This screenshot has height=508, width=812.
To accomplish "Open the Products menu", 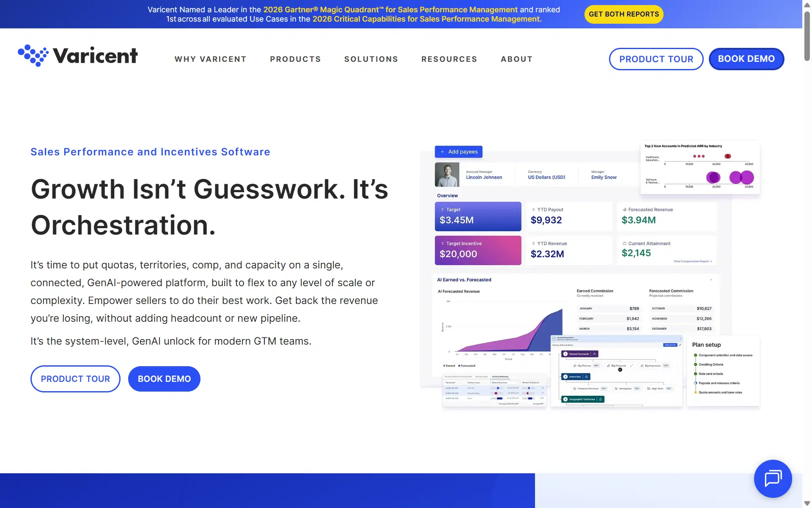I will [x=296, y=59].
